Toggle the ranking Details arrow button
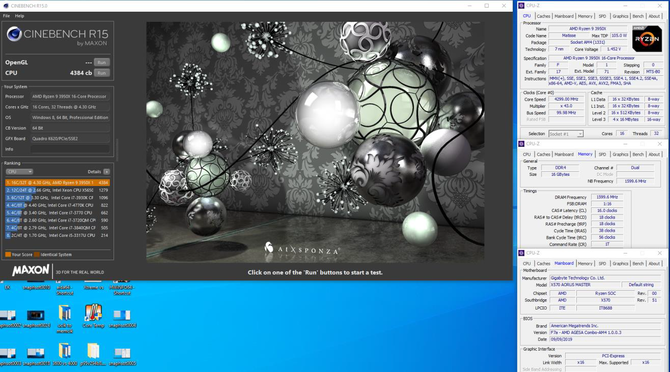 [106, 172]
